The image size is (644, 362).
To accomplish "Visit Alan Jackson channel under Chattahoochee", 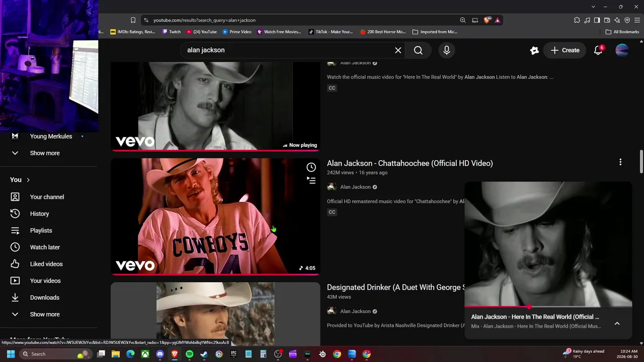I will click(x=355, y=187).
